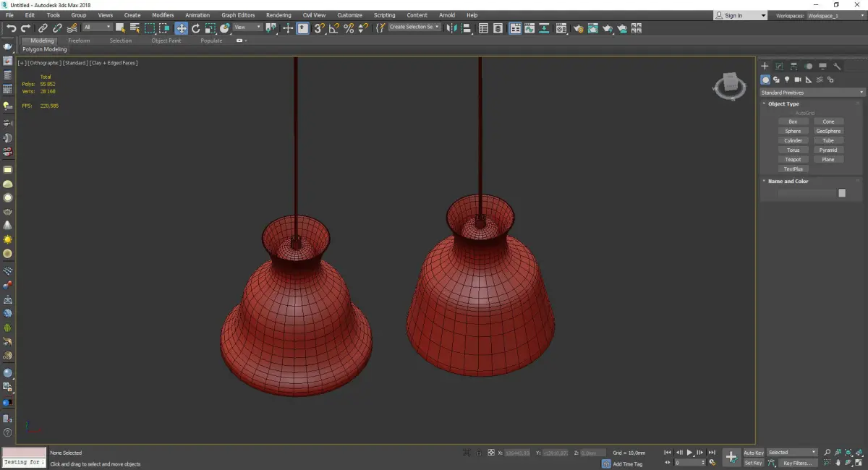Collapse the Name and Color rollout

788,181
